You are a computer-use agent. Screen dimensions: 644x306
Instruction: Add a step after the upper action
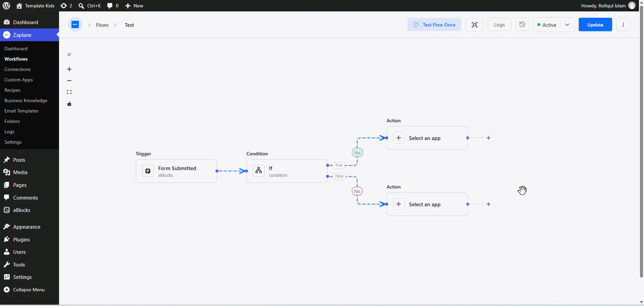488,138
